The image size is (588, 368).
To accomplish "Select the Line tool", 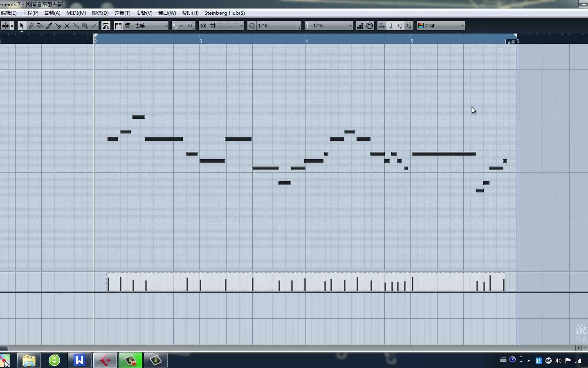I will (94, 26).
